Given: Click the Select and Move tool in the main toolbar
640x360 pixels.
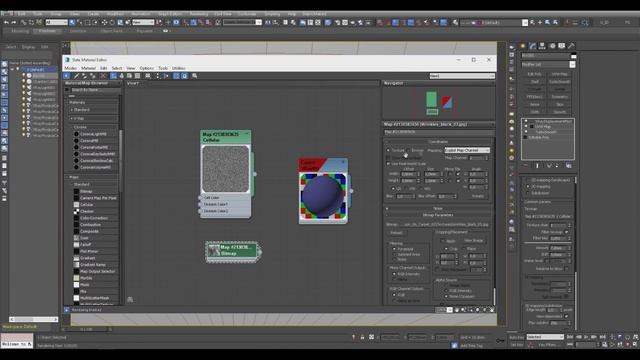Looking at the screenshot, I should pos(104,22).
